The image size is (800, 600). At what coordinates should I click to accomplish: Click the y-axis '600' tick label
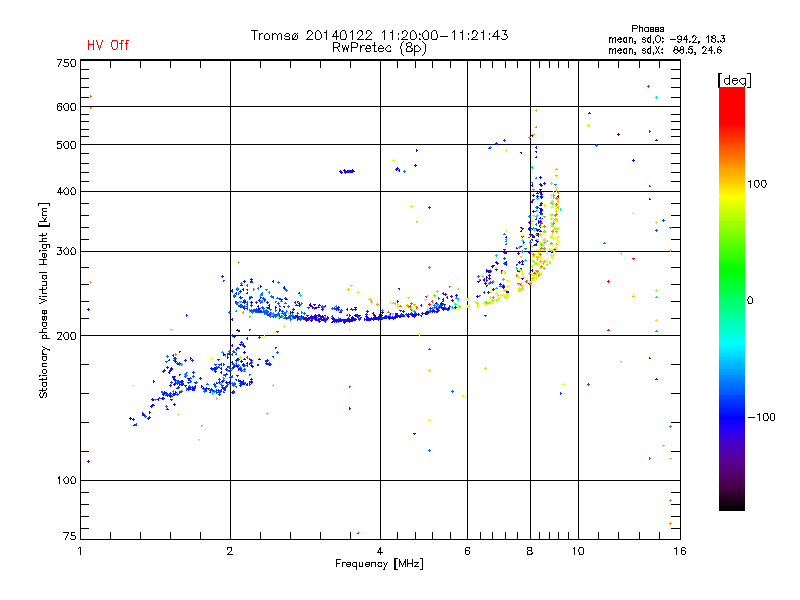tap(66, 107)
